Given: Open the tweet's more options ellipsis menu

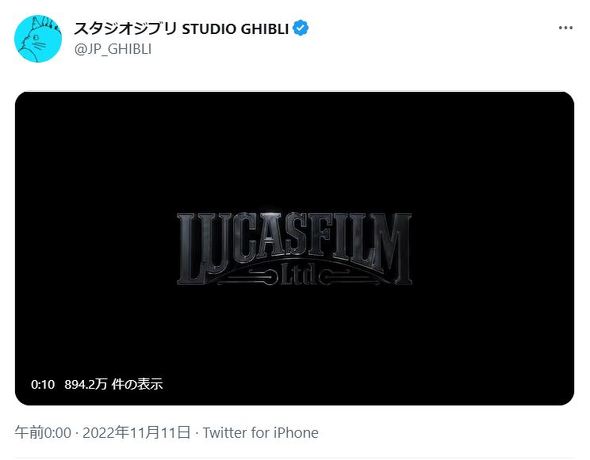Looking at the screenshot, I should click(x=566, y=28).
